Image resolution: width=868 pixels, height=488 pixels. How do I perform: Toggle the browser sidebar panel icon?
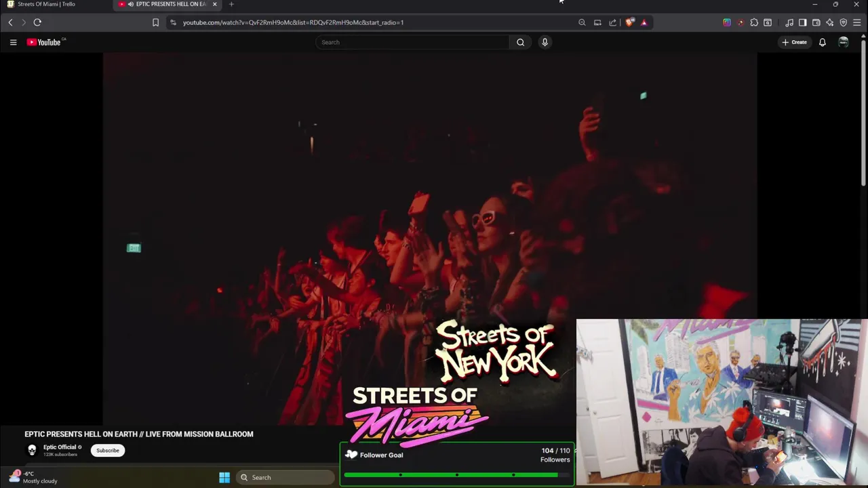(802, 22)
